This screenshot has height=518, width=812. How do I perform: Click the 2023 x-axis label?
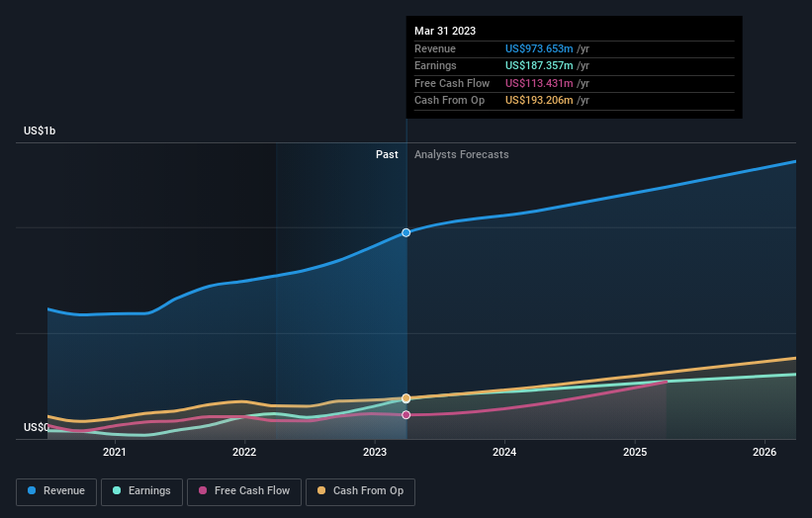[x=375, y=452]
